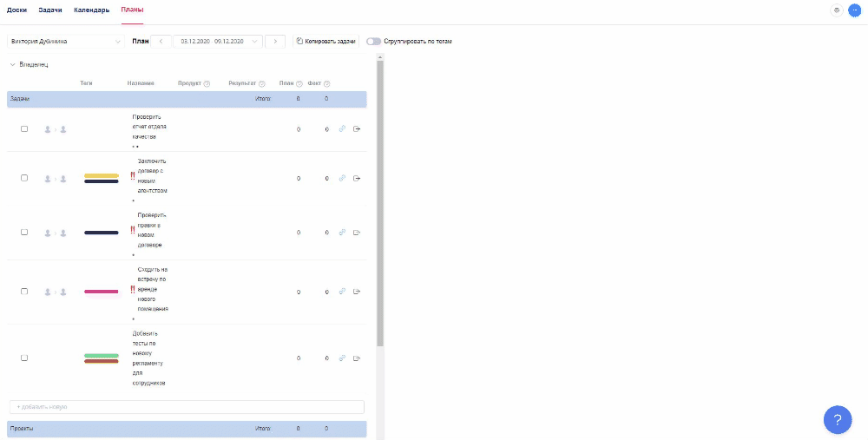Click the 'Копировать задачи' button
This screenshot has width=868, height=440.
point(325,42)
